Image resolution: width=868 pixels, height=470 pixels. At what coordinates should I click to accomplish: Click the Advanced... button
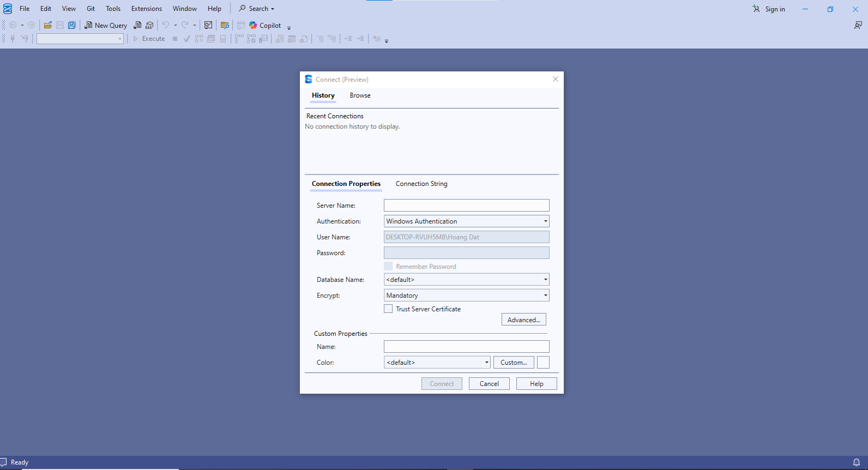point(523,320)
